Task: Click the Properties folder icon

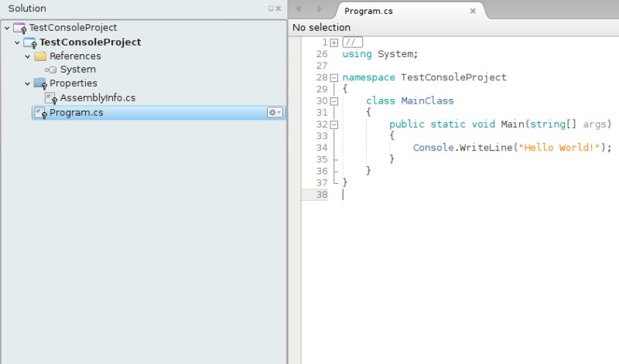Action: 40,83
